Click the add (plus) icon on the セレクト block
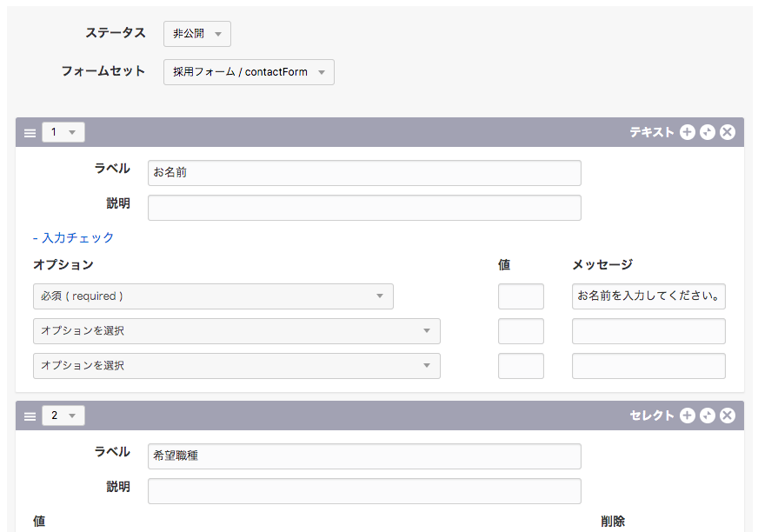The height and width of the screenshot is (532, 758). click(x=687, y=416)
